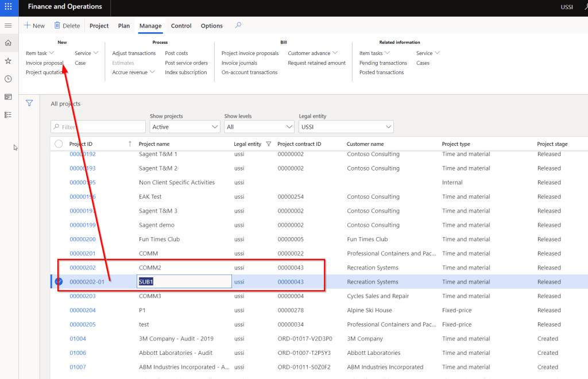This screenshot has width=588, height=379.
Task: Expand the Show levels dropdown
Action: tap(260, 127)
